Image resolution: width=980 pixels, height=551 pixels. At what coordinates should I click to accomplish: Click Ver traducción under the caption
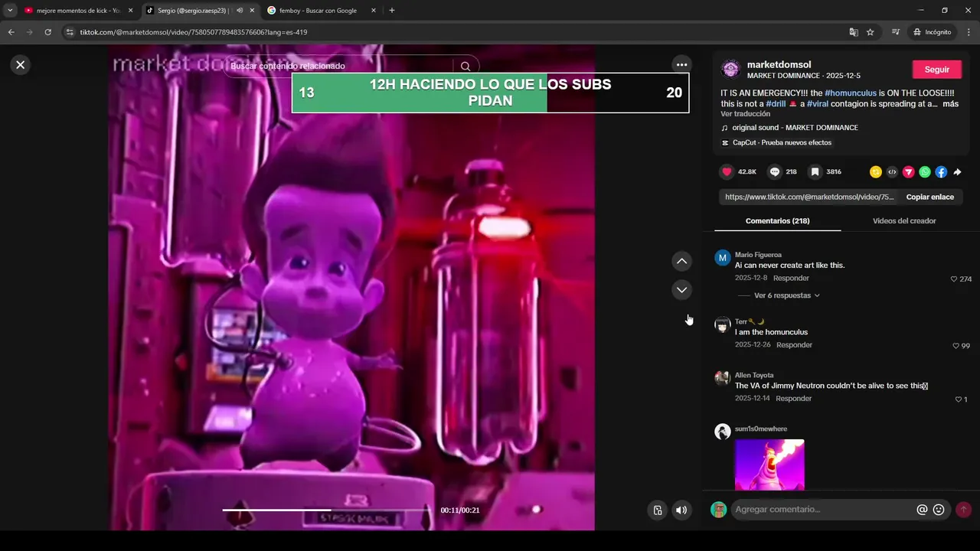[746, 114]
